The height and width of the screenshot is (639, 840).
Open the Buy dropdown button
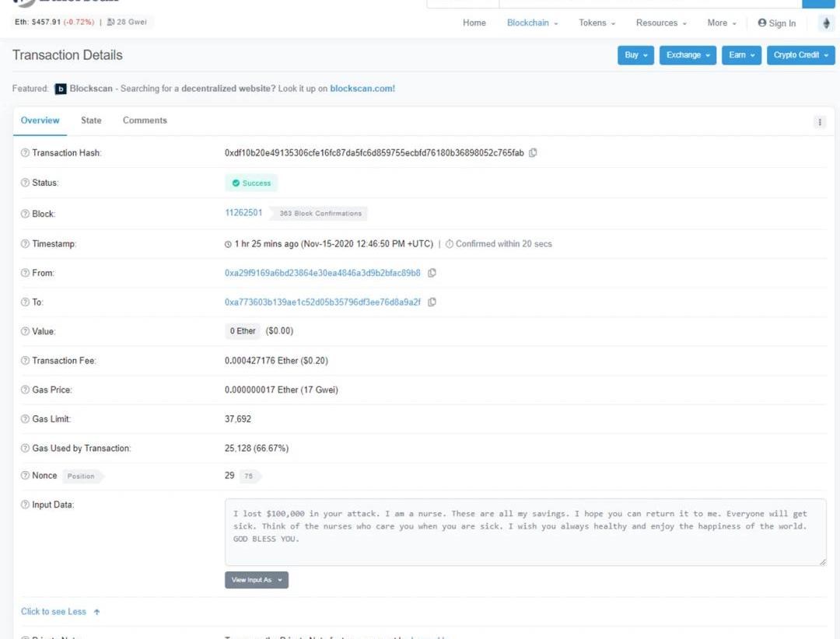point(635,55)
